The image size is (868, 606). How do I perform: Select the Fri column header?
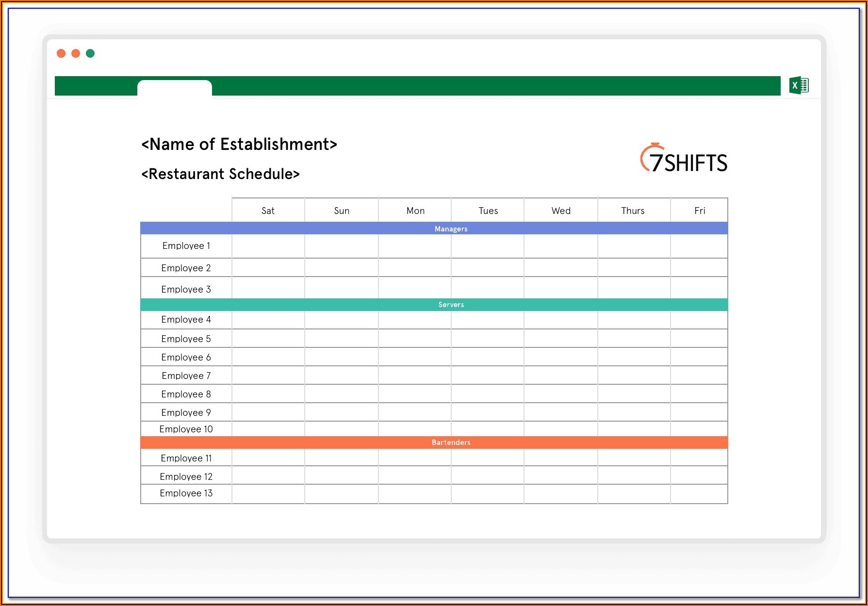click(x=699, y=211)
